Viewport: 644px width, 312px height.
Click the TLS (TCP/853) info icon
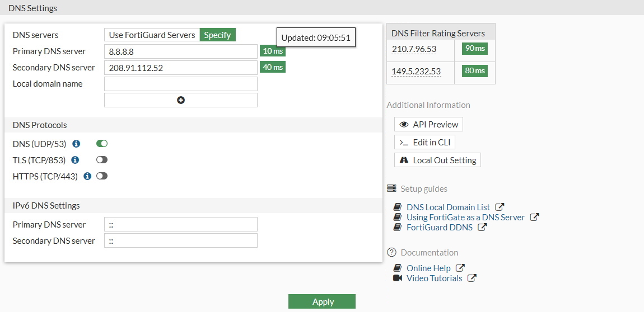(75, 160)
